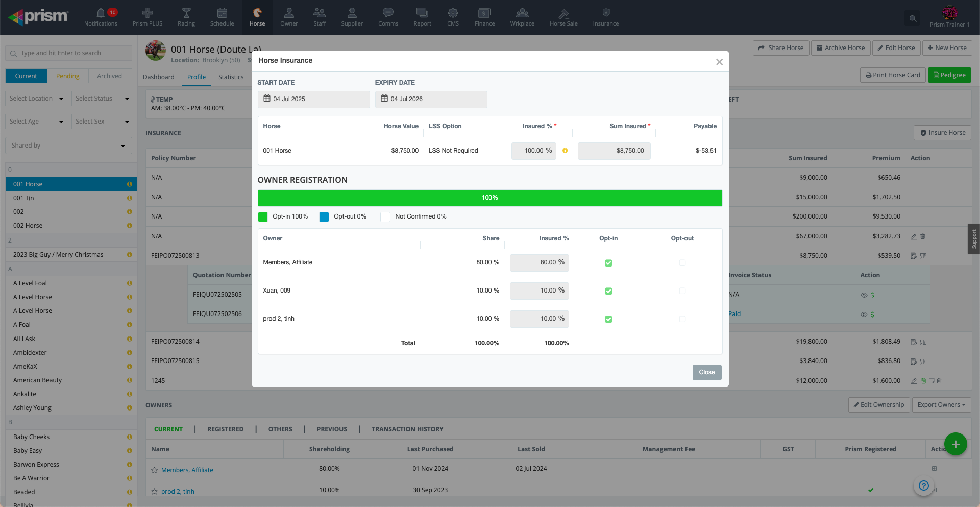Open the Select Status dropdown
The height and width of the screenshot is (507, 980).
tap(102, 99)
